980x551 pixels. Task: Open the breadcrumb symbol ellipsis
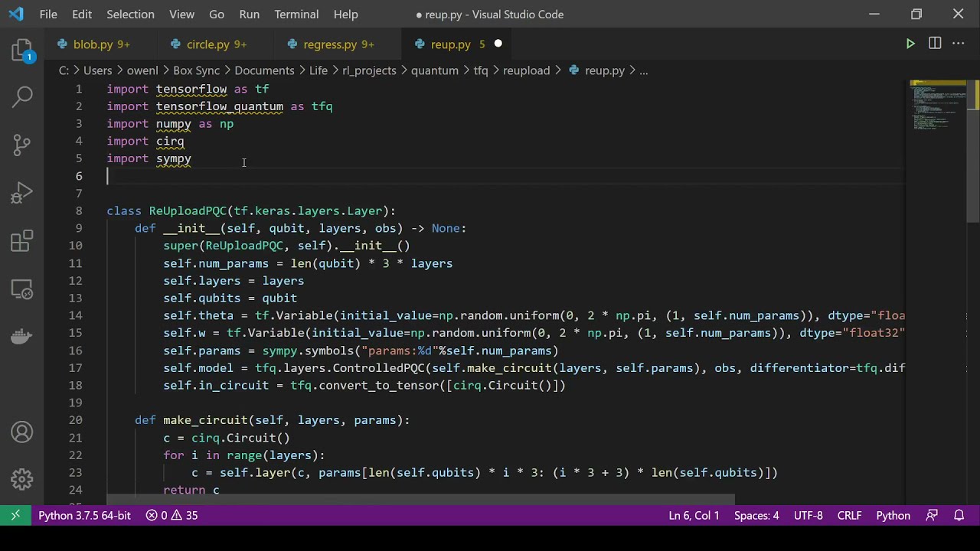coord(644,70)
